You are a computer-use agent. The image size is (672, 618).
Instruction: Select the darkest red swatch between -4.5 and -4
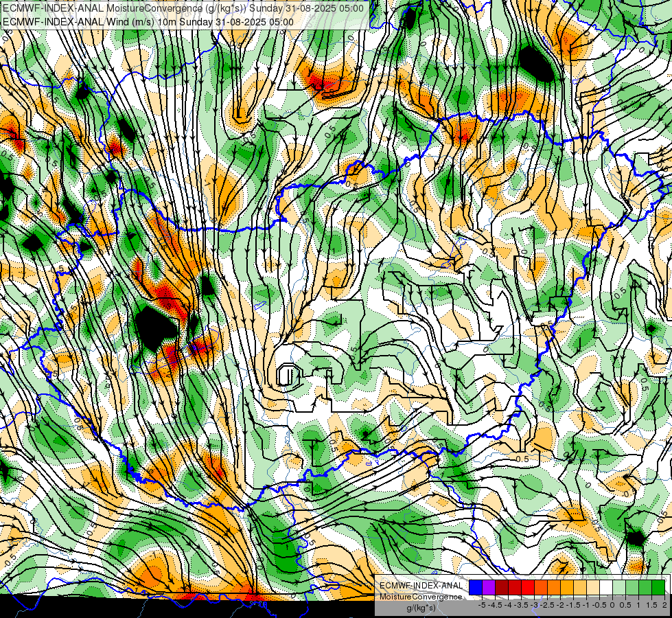(502, 588)
